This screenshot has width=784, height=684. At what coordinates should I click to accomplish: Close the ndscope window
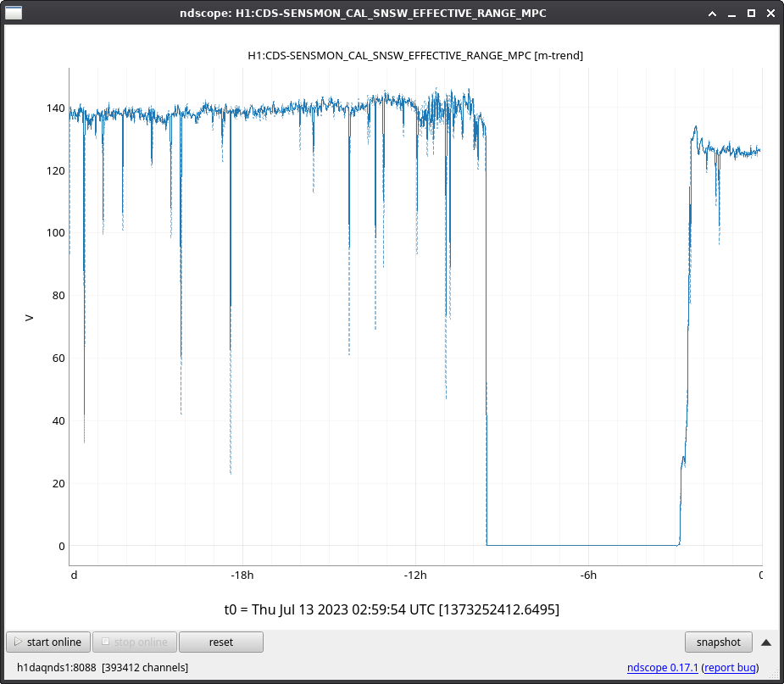coord(769,13)
